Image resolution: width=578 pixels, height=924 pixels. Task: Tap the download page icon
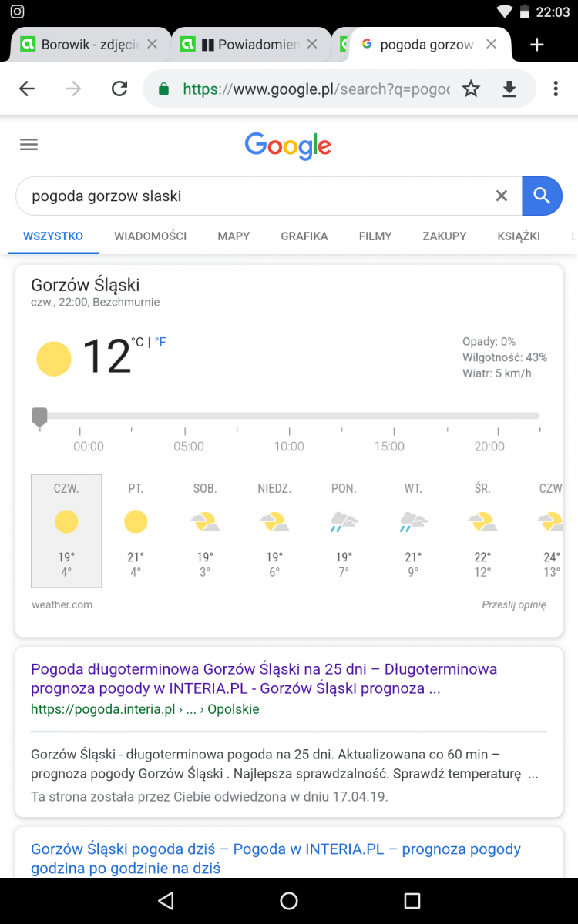(509, 89)
